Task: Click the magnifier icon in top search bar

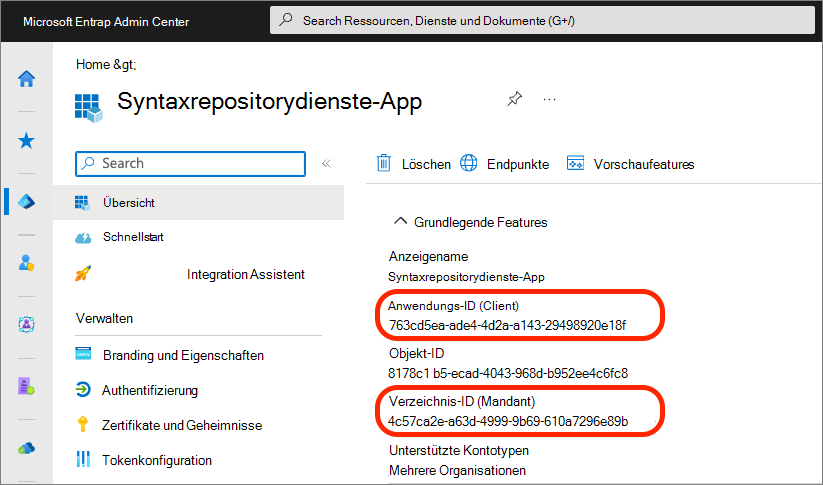Action: (286, 20)
